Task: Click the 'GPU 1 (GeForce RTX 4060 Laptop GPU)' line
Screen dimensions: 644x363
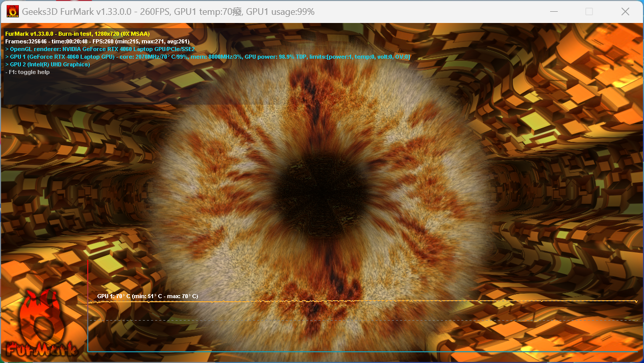Action: tap(208, 57)
